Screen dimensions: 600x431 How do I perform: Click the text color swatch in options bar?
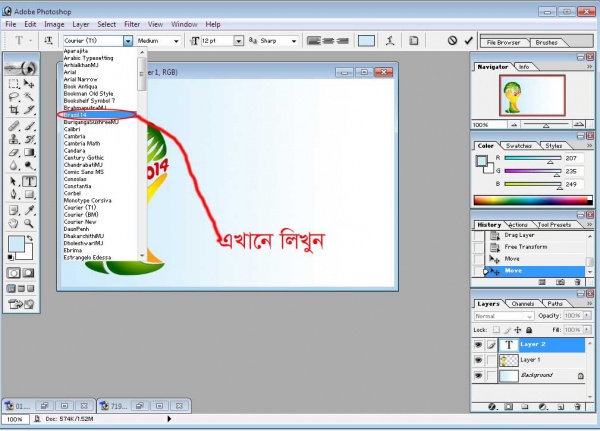[x=366, y=41]
